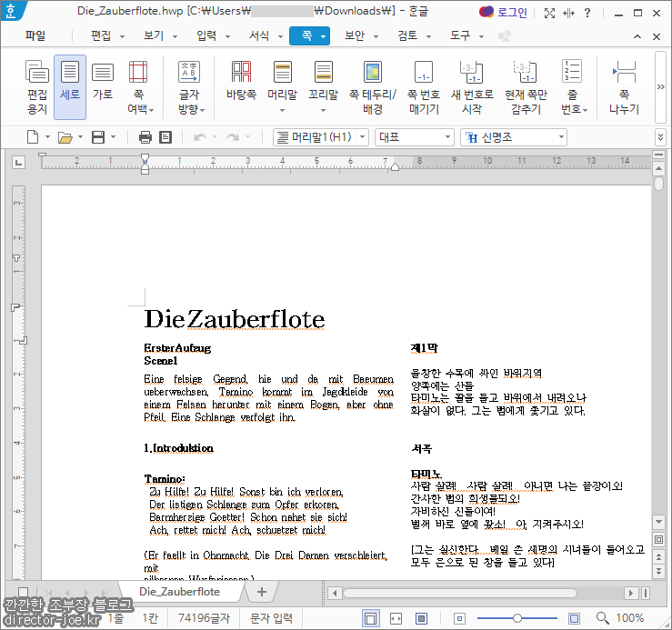This screenshot has height=630, width=672.
Task: Click the 쪽 나누기 page break icon
Action: [624, 87]
